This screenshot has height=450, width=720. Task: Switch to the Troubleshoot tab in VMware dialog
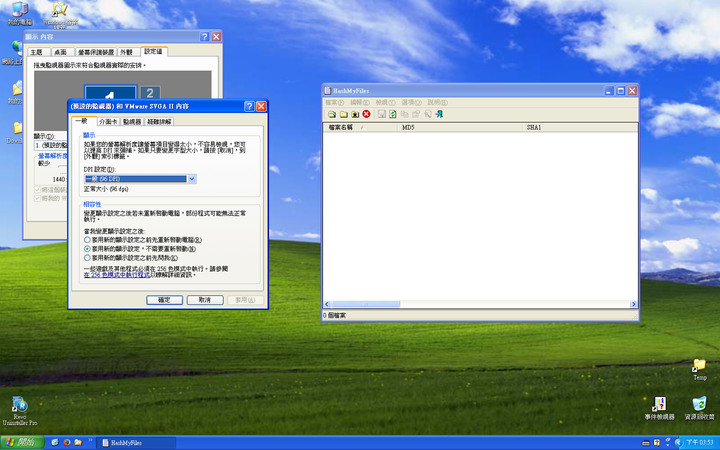point(159,122)
